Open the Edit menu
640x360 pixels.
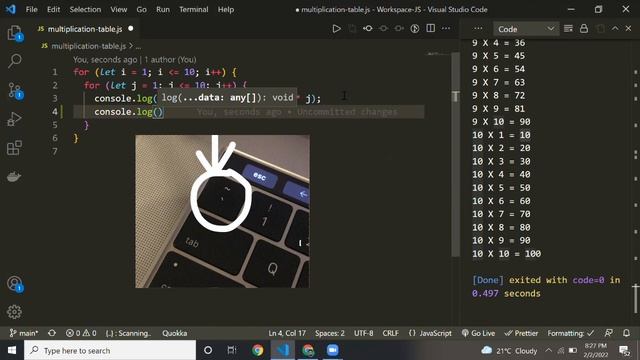pos(53,9)
